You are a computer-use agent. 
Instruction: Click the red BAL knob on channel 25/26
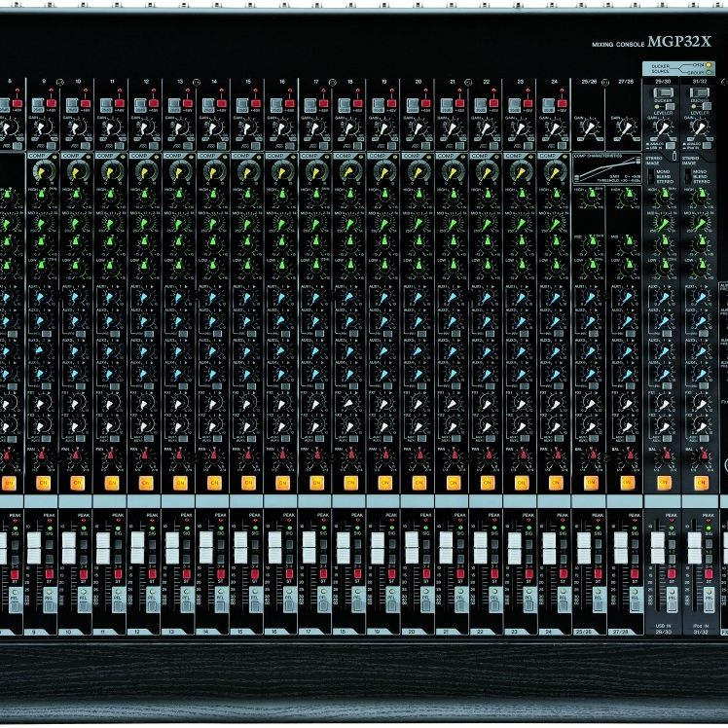(591, 455)
